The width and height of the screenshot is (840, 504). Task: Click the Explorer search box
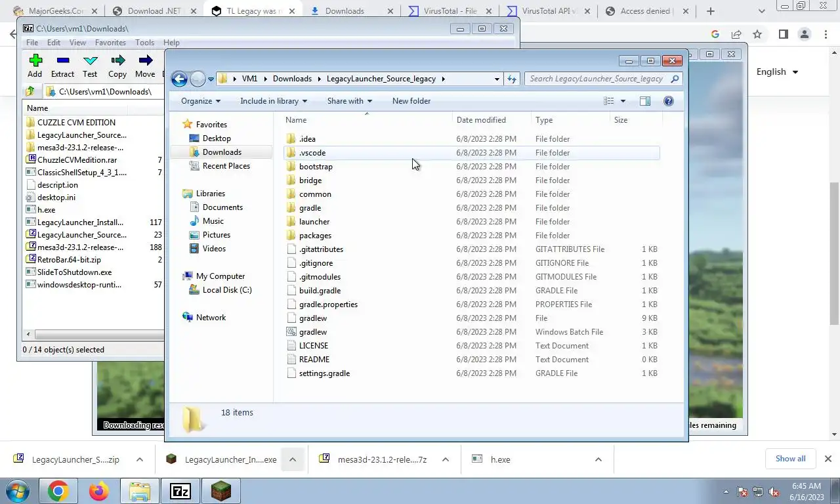pos(604,79)
